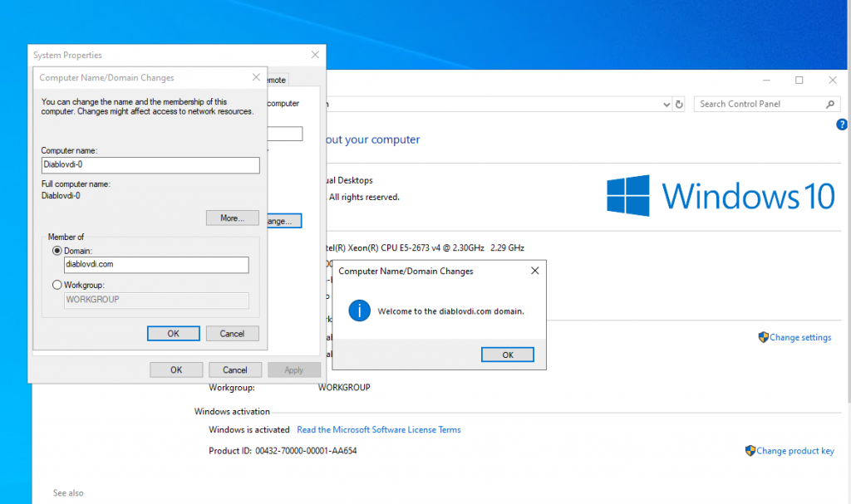This screenshot has width=851, height=504.
Task: Open Control Panel help question mark icon
Action: (x=842, y=125)
